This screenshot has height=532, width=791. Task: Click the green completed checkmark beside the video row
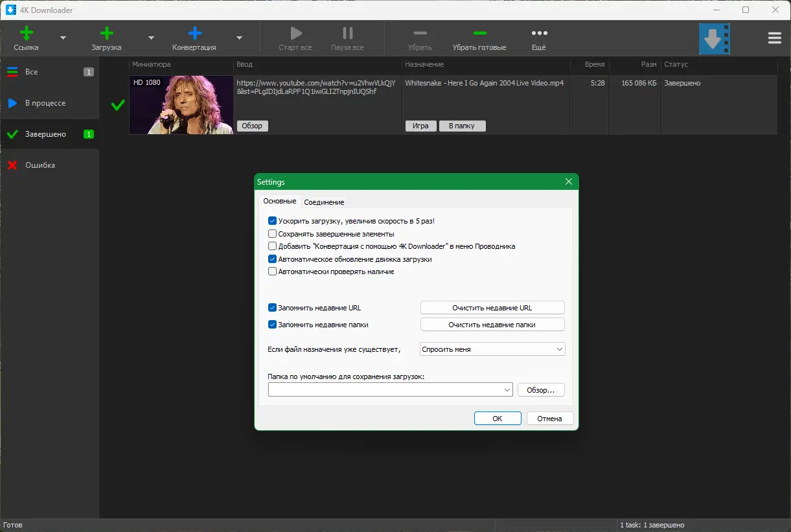click(118, 105)
